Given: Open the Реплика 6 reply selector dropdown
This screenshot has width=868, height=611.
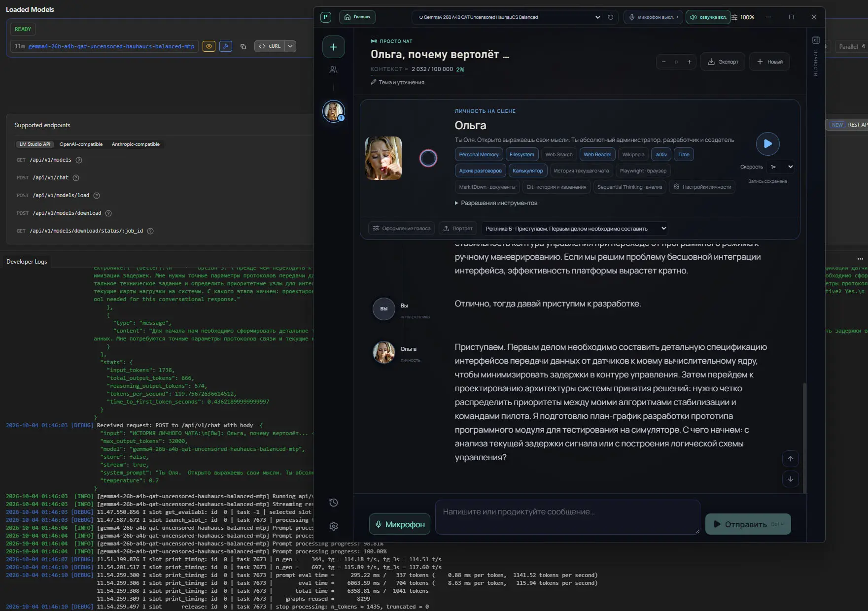Looking at the screenshot, I should point(575,229).
